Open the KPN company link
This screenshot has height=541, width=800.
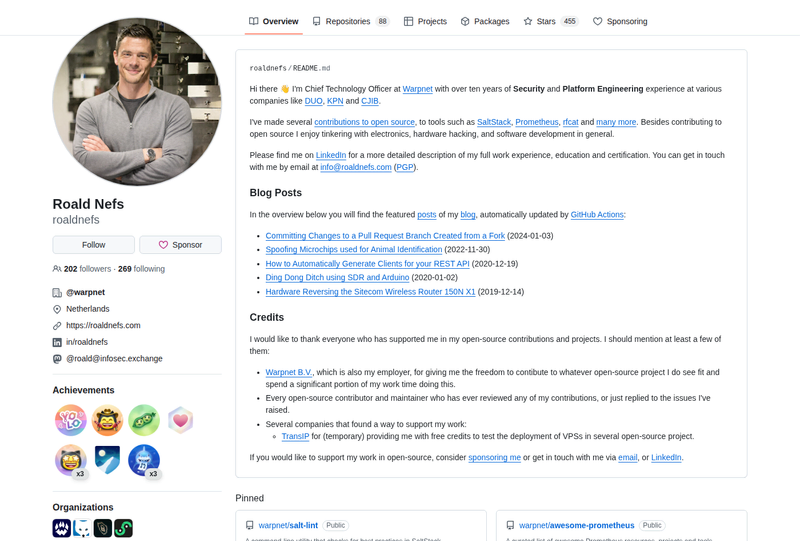(335, 101)
